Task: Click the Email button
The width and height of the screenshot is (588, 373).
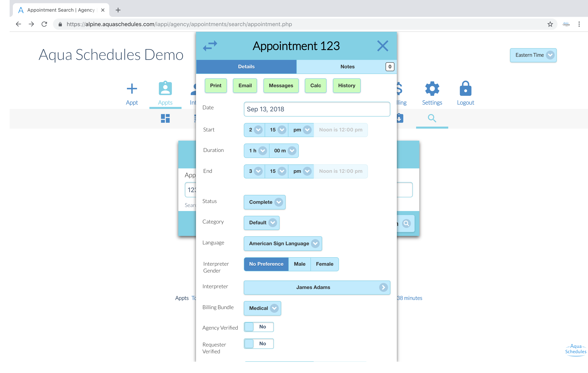Action: coord(245,86)
